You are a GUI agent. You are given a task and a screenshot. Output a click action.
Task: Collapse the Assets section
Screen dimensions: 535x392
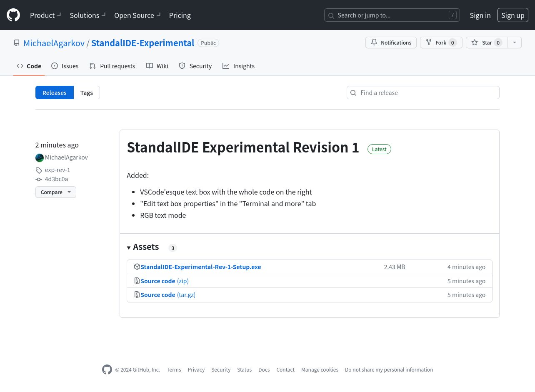click(x=143, y=247)
